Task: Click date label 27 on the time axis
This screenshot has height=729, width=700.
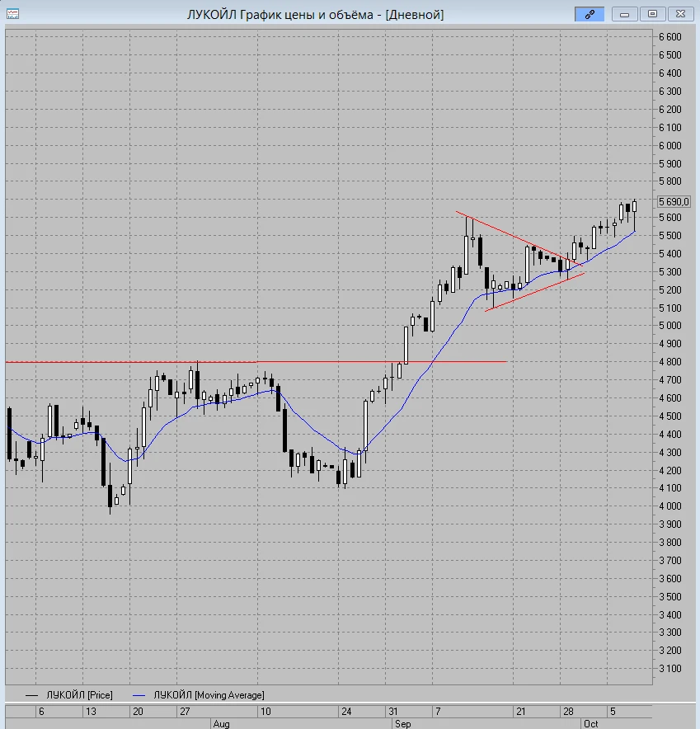Action: 185,712
